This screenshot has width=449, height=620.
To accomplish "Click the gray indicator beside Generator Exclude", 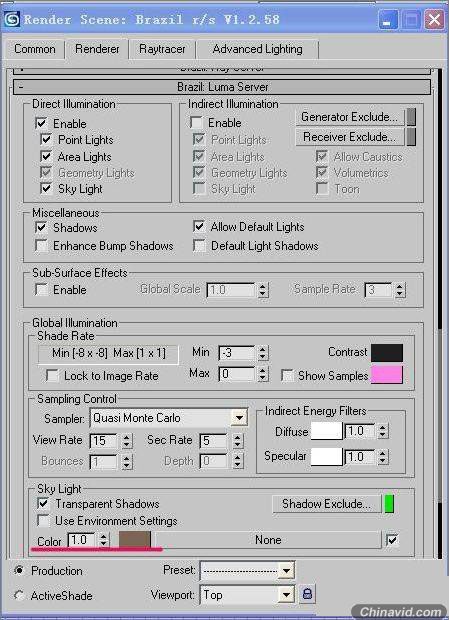I will 411,117.
